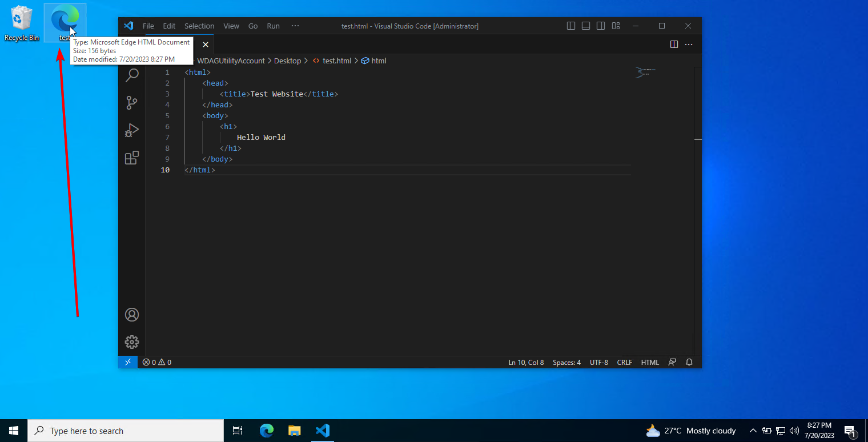Viewport: 868px width, 442px height.
Task: Click the remote window status icon
Action: [128, 362]
